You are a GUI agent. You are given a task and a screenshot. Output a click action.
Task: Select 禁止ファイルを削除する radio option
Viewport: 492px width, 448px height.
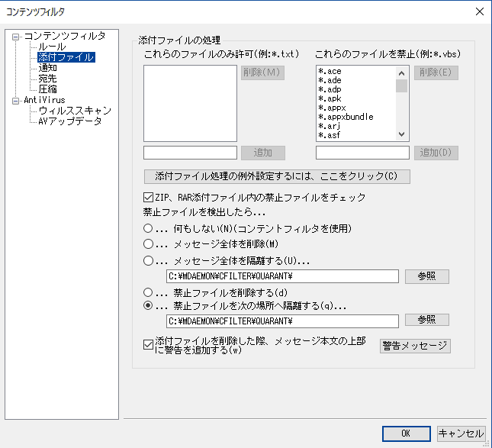[x=148, y=292]
